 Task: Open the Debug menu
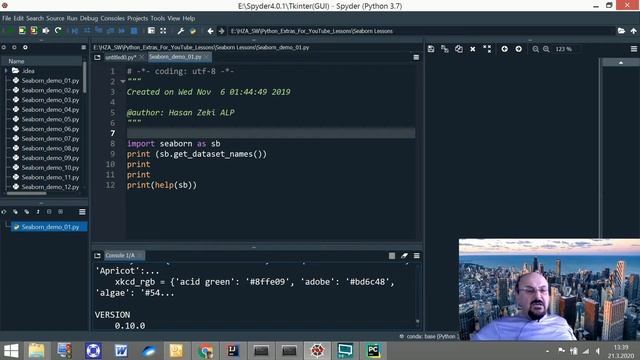pos(89,18)
